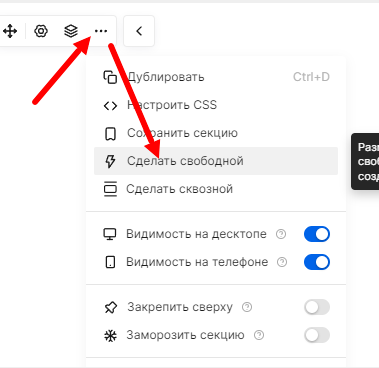This screenshot has height=368, width=379.
Task: Enable Закрепить сверху switch
Action: click(x=317, y=307)
